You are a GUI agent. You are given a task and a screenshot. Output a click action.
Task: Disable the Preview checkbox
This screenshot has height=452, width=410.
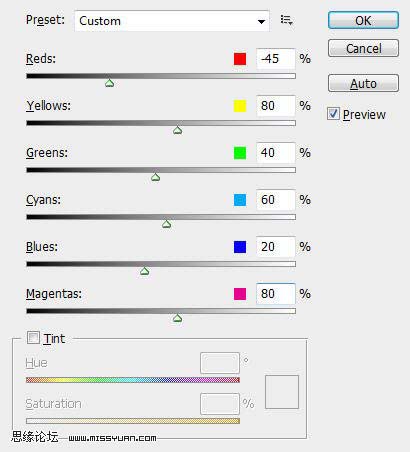tap(333, 114)
